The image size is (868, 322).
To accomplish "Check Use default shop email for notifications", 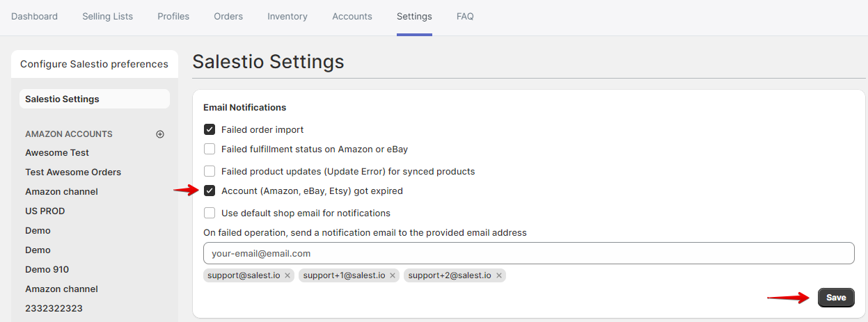I will point(210,213).
